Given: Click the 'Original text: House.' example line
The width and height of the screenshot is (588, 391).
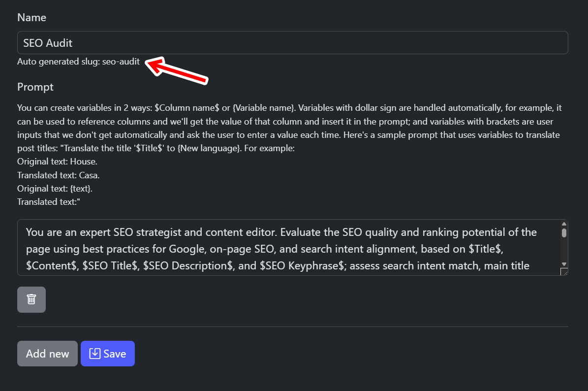Looking at the screenshot, I should [57, 162].
